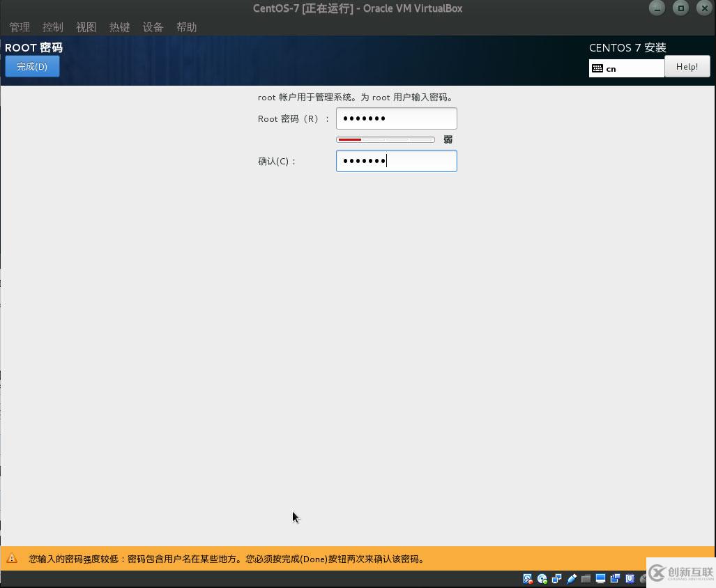Open the 设备 menu
Image resolution: width=716 pixels, height=588 pixels.
pyautogui.click(x=153, y=27)
